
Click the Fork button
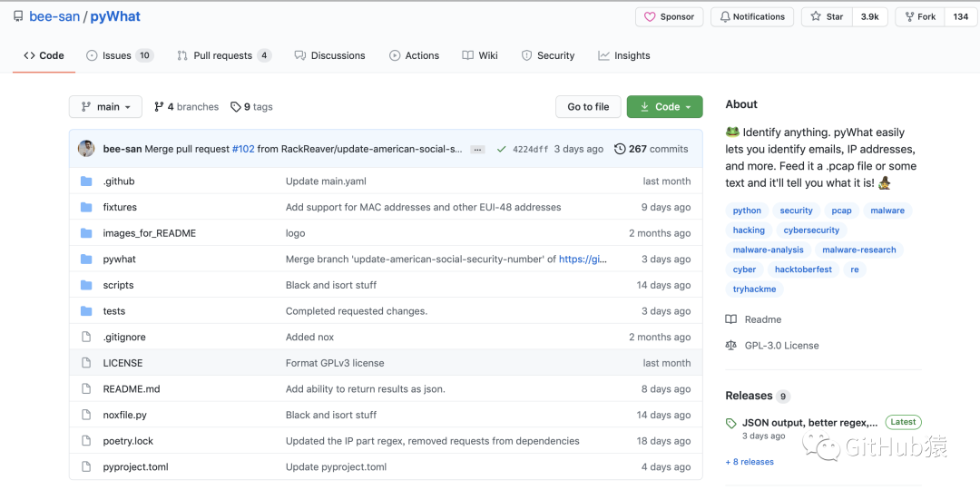[918, 17]
